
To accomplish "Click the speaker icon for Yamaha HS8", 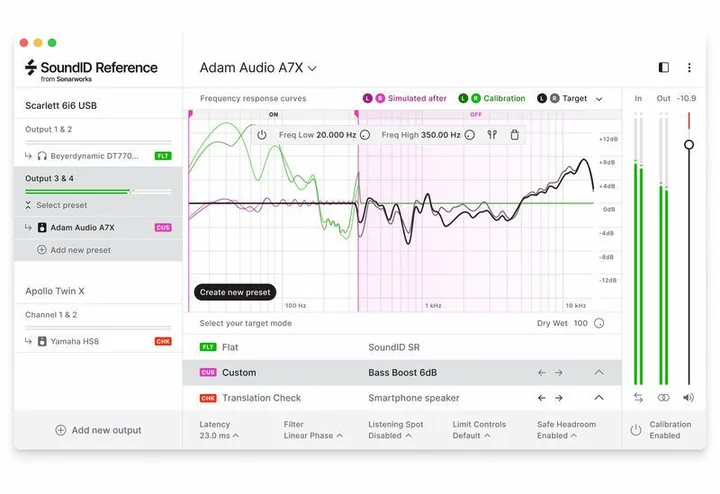I will pyautogui.click(x=42, y=341).
